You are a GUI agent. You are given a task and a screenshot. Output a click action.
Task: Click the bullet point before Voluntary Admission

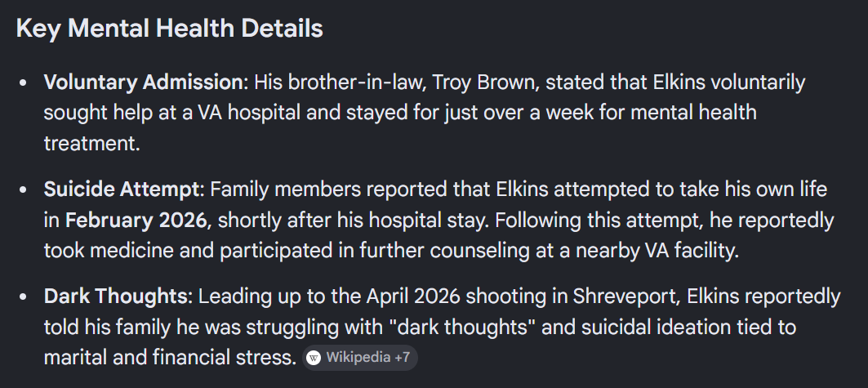click(23, 83)
